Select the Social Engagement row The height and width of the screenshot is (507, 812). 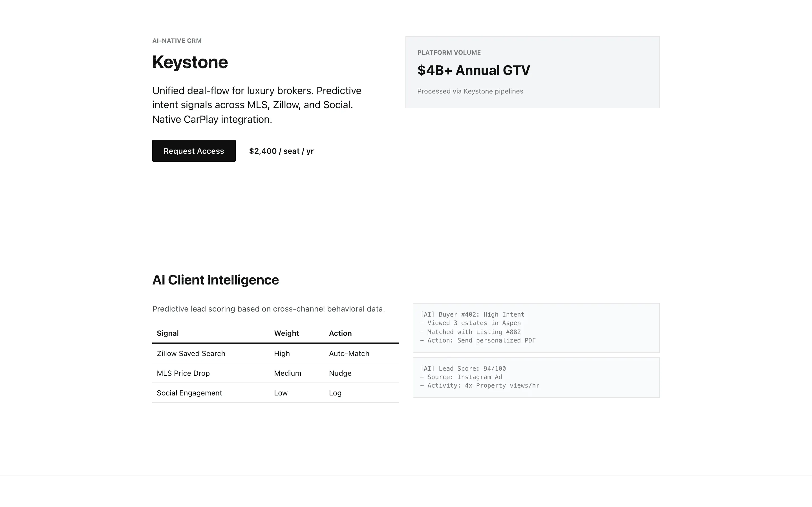click(189, 393)
